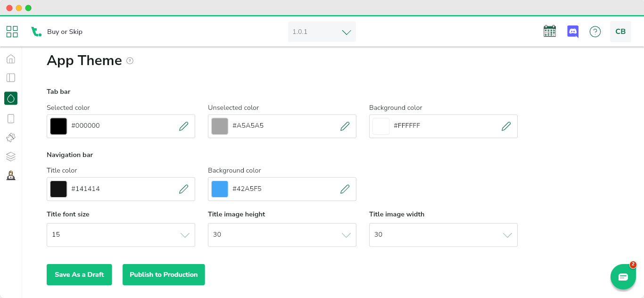Click the blue #42A5F5 color swatch

[x=220, y=189]
